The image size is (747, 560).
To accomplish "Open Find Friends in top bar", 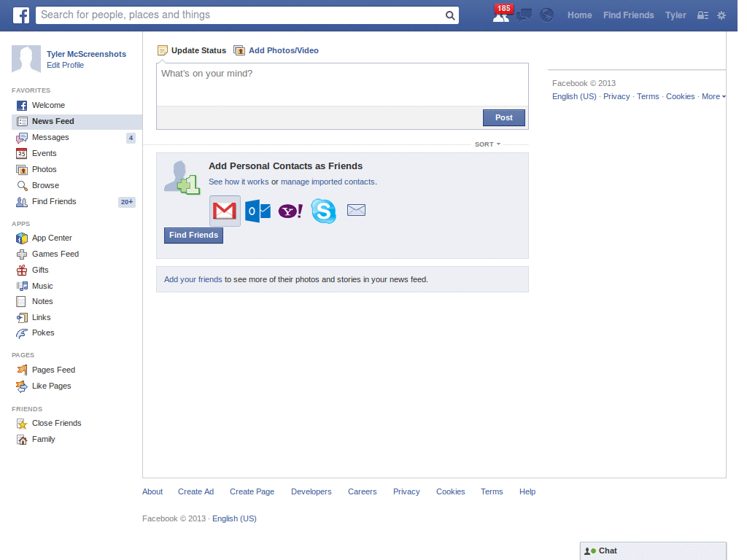I will tap(628, 15).
